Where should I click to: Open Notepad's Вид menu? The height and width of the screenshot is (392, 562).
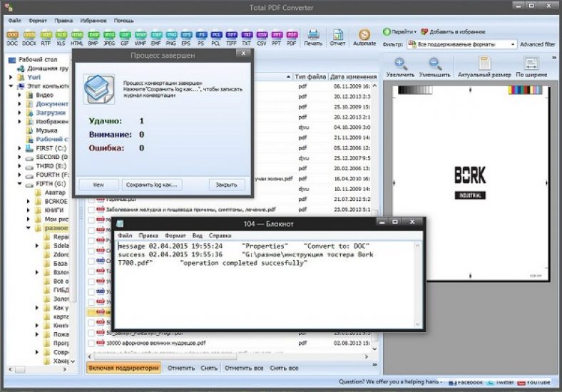197,235
